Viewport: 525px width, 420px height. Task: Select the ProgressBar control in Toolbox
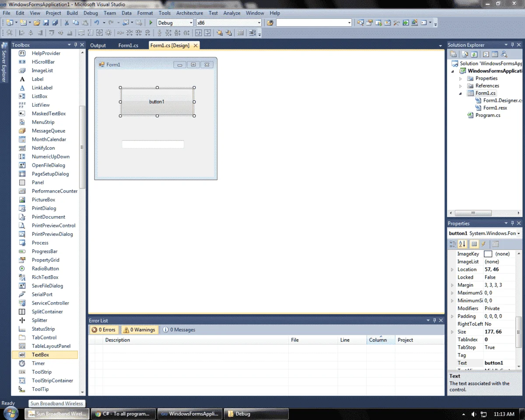(45, 251)
